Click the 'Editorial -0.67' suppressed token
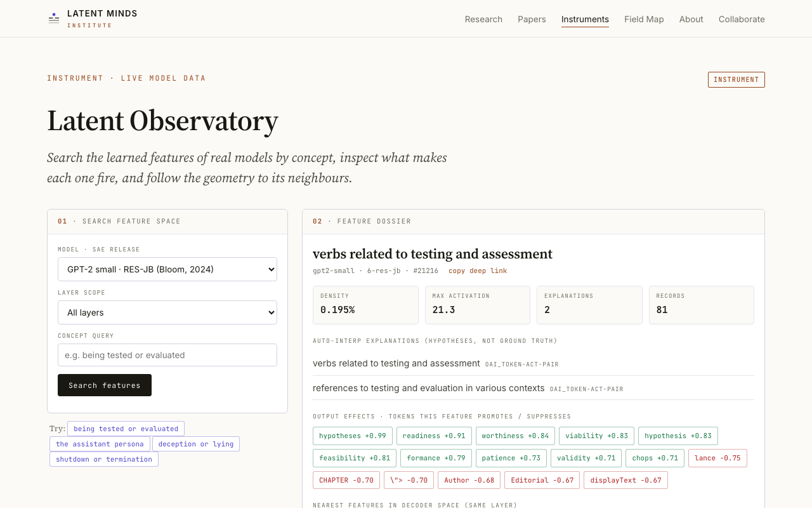The height and width of the screenshot is (508, 812). coord(542,480)
